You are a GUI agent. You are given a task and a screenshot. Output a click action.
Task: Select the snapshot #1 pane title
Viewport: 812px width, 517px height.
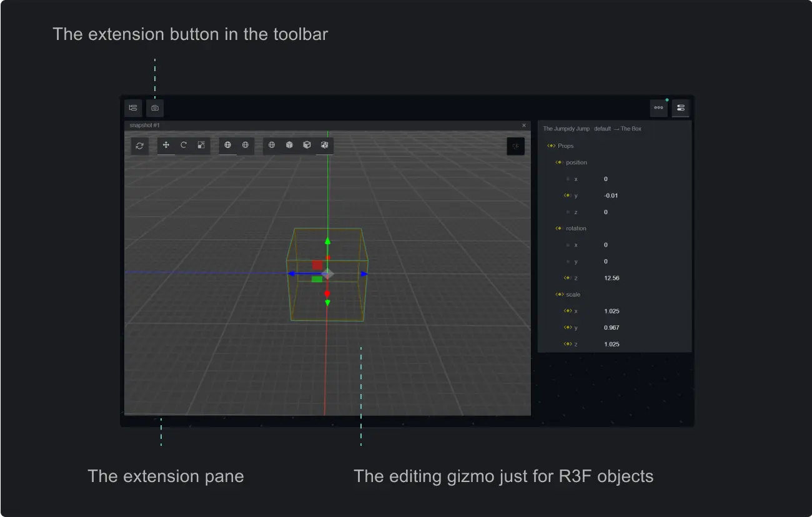(x=144, y=126)
